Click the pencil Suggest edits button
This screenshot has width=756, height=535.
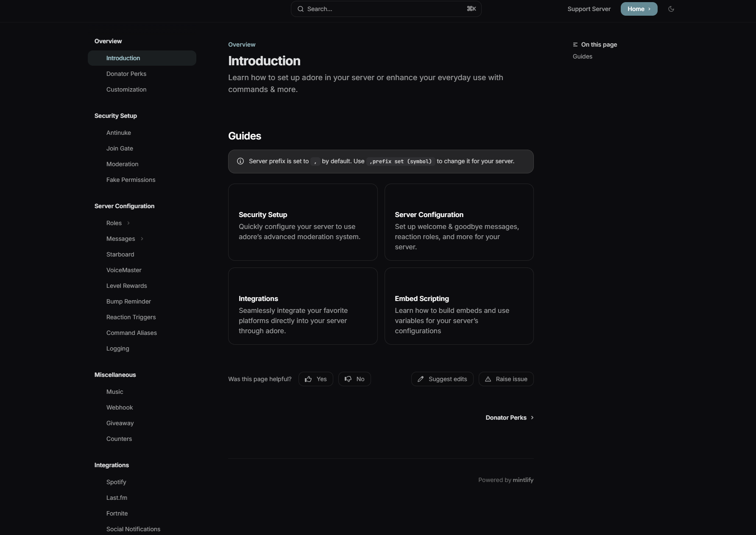click(442, 379)
